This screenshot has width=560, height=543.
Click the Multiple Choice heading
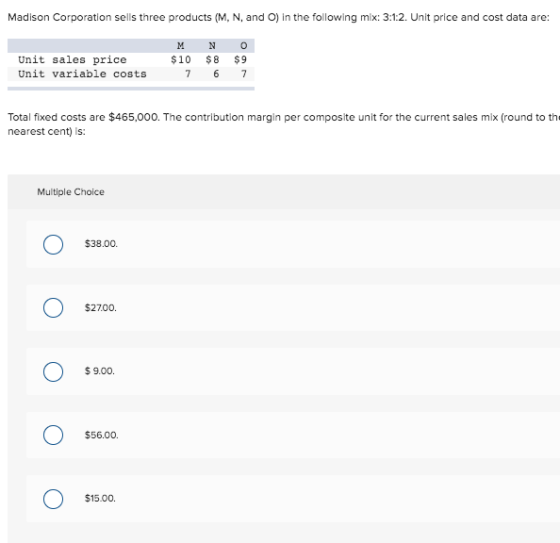[x=71, y=192]
